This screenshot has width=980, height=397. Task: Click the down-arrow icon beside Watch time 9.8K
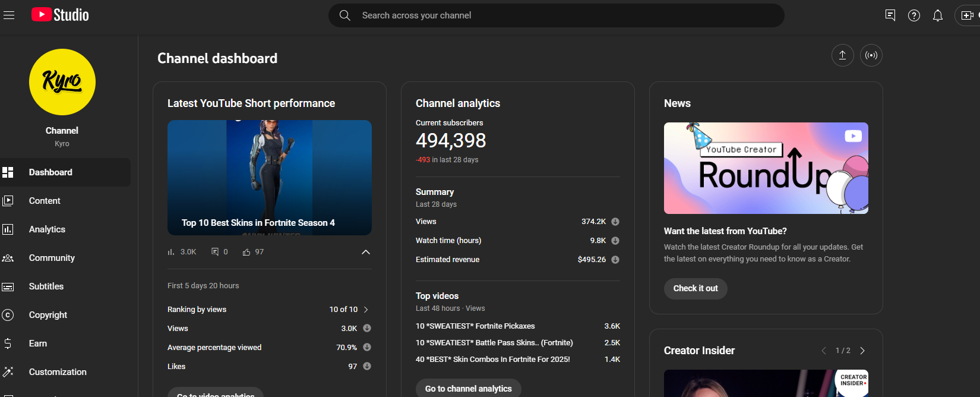click(615, 241)
